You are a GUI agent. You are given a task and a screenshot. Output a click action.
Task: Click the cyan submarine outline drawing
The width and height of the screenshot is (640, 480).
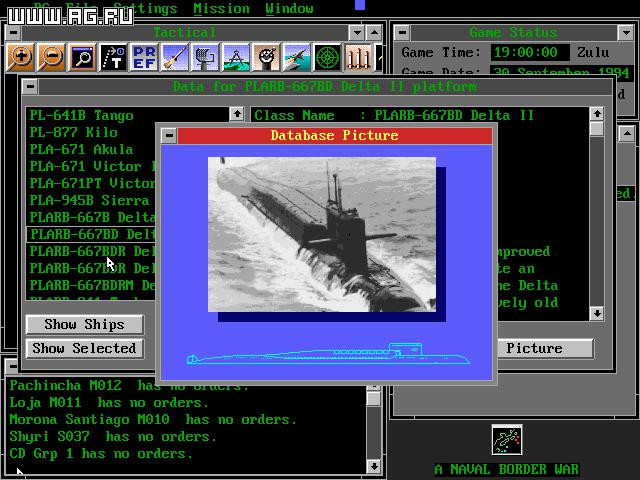[x=328, y=354]
